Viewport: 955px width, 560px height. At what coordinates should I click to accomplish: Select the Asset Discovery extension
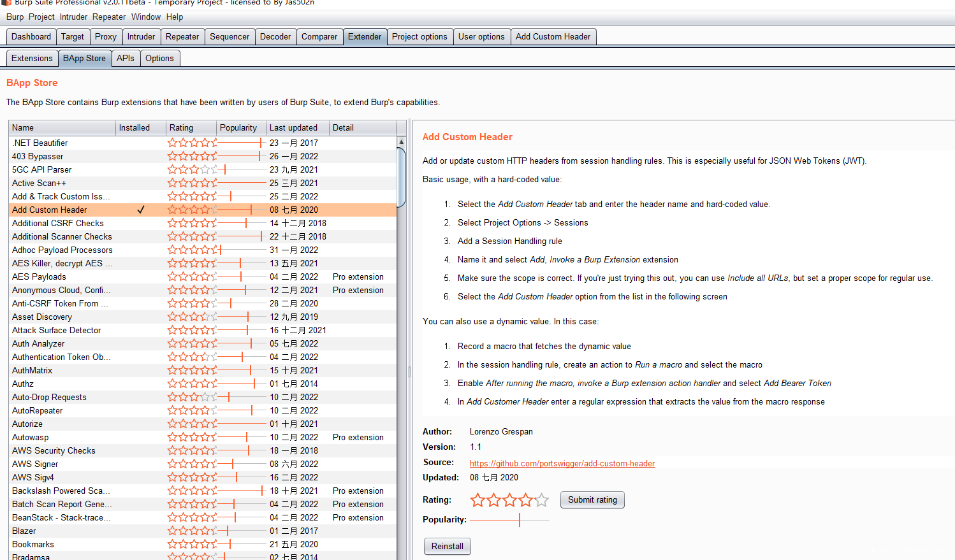tap(203, 317)
